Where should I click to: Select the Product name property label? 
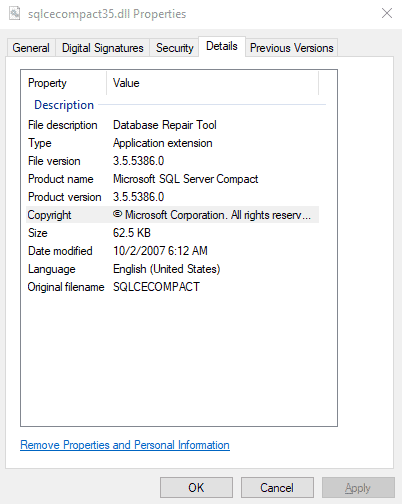tap(61, 179)
